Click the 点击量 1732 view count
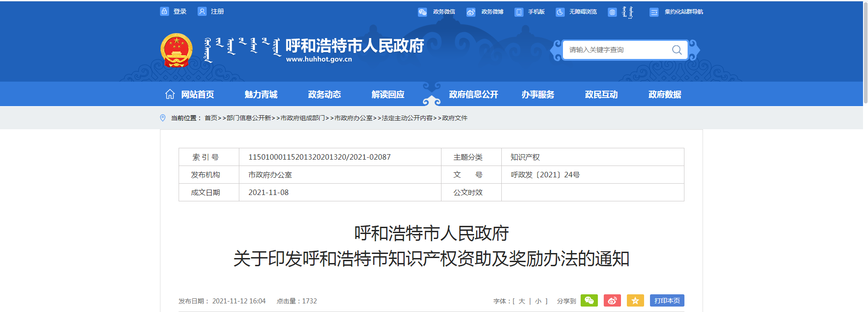This screenshot has height=312, width=868. [297, 301]
